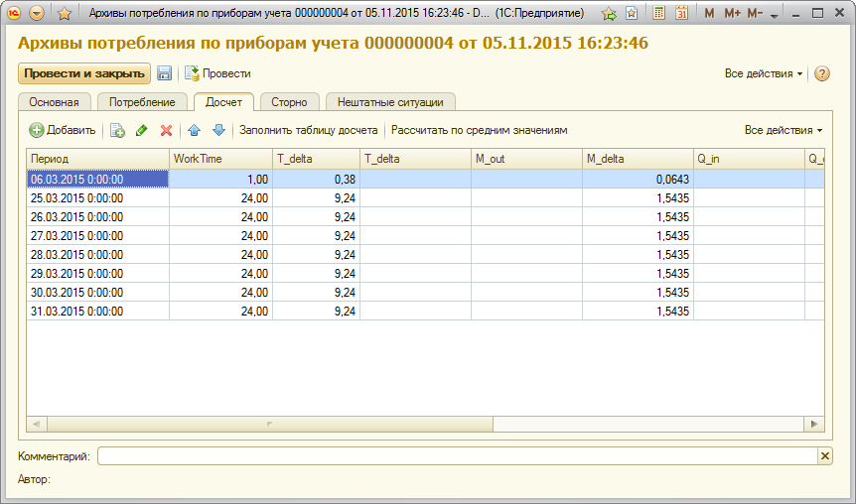Screen dimensions: 856x504
Task: Copy row with the duplicate icon
Action: pyautogui.click(x=117, y=130)
